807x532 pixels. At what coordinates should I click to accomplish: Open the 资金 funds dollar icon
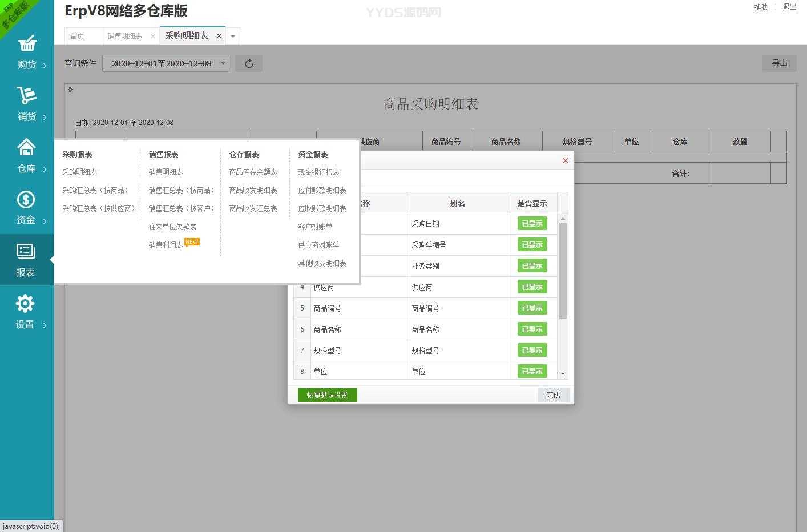click(26, 200)
